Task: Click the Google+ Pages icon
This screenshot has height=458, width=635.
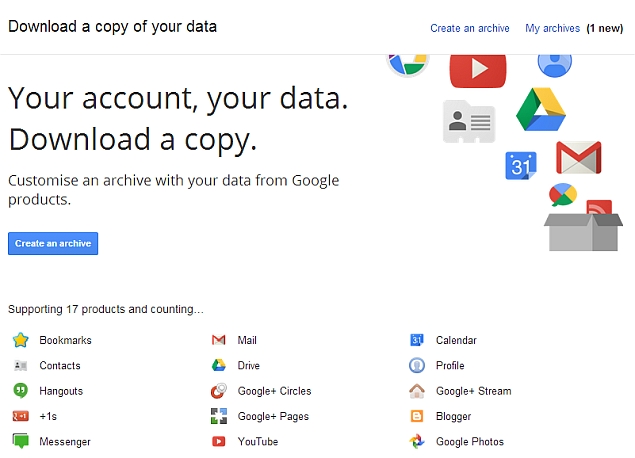Action: 219,416
